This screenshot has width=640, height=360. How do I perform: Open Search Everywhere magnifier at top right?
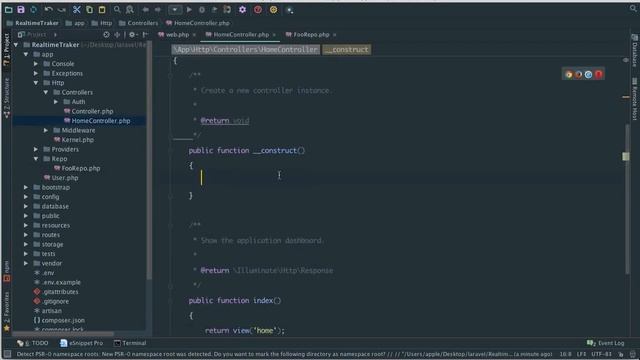tap(633, 8)
